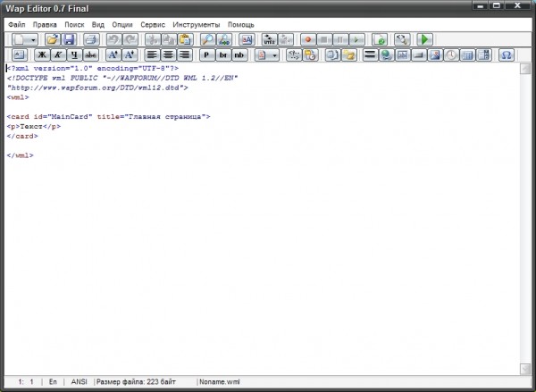Open the dropdown next to the red document icon

274,55
